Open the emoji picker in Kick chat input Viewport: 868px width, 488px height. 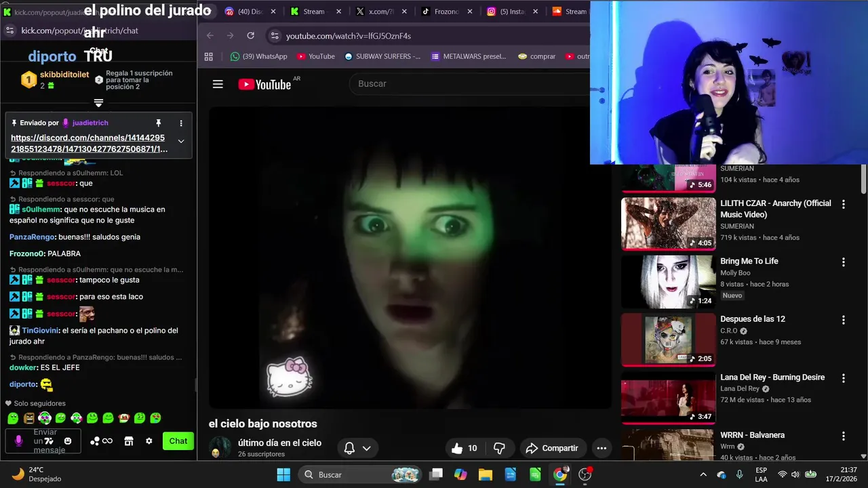click(x=68, y=441)
